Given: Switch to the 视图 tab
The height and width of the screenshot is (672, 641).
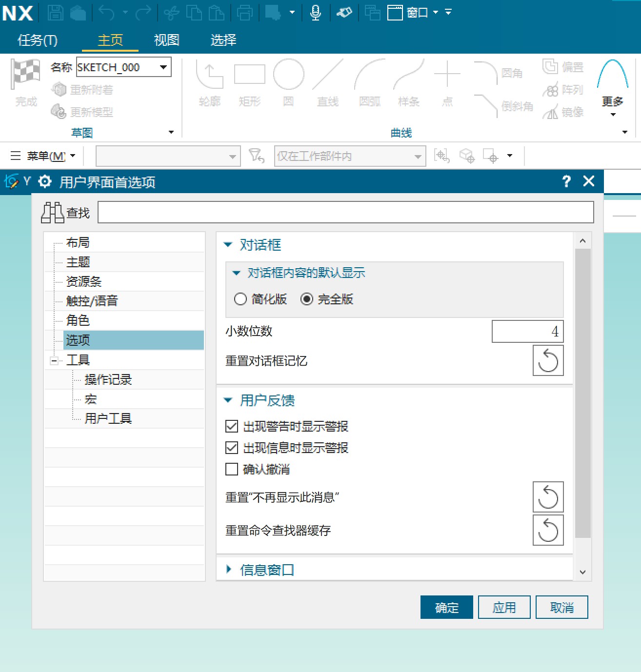Looking at the screenshot, I should pos(167,40).
